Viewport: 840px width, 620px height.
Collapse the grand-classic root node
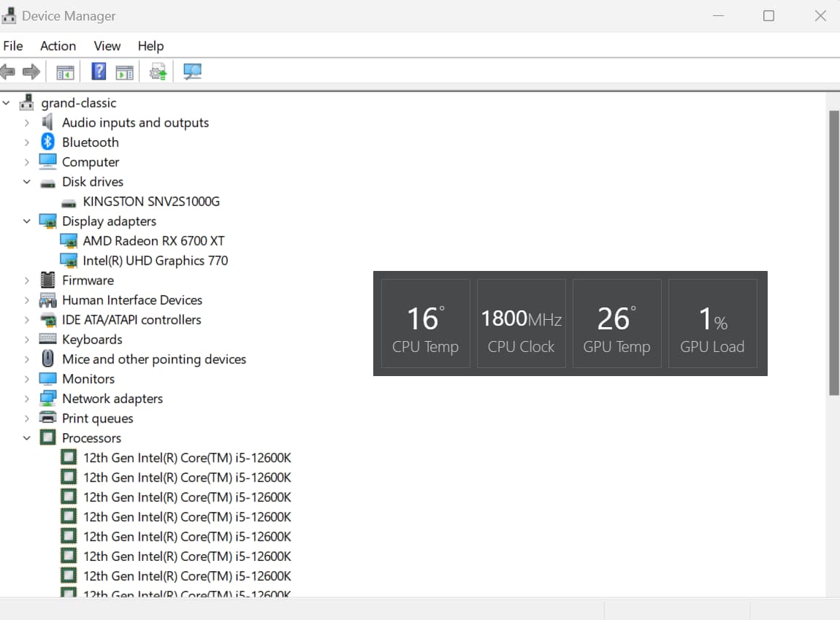coord(7,102)
